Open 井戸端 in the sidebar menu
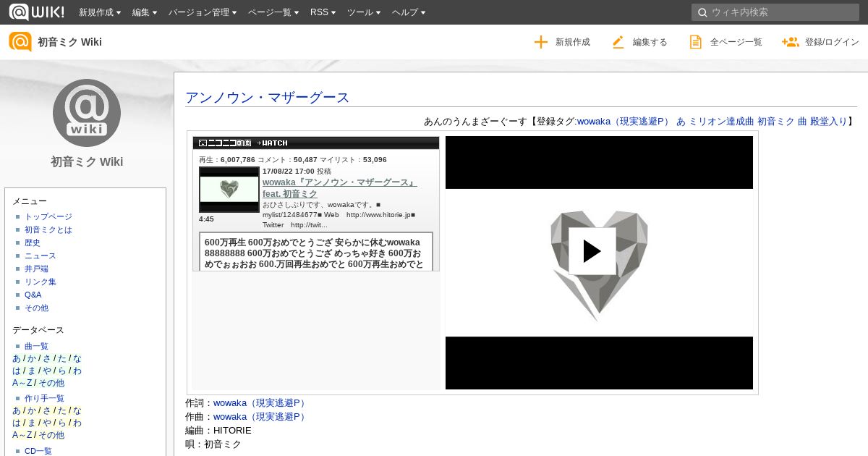Screen dimensions: 868x456 pyautogui.click(x=36, y=269)
